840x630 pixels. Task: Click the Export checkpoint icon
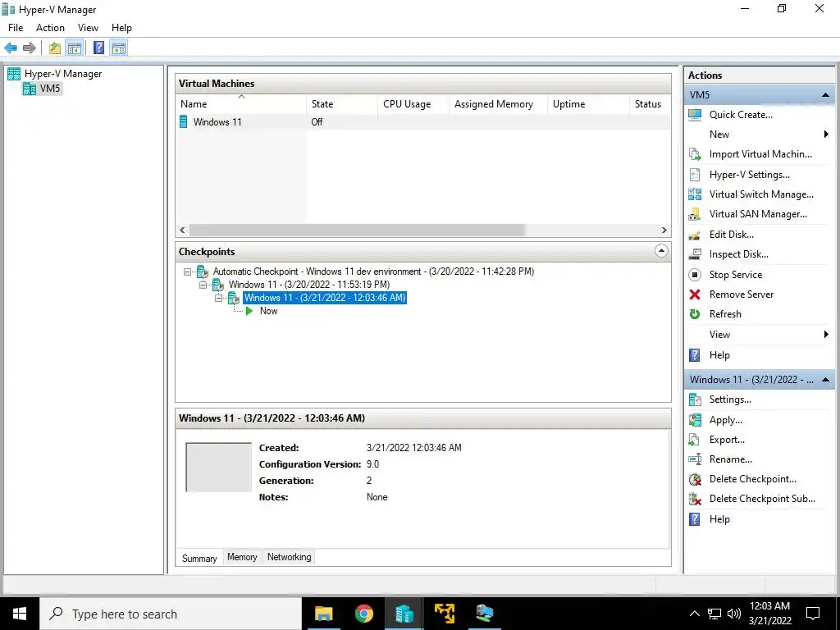[x=695, y=440]
